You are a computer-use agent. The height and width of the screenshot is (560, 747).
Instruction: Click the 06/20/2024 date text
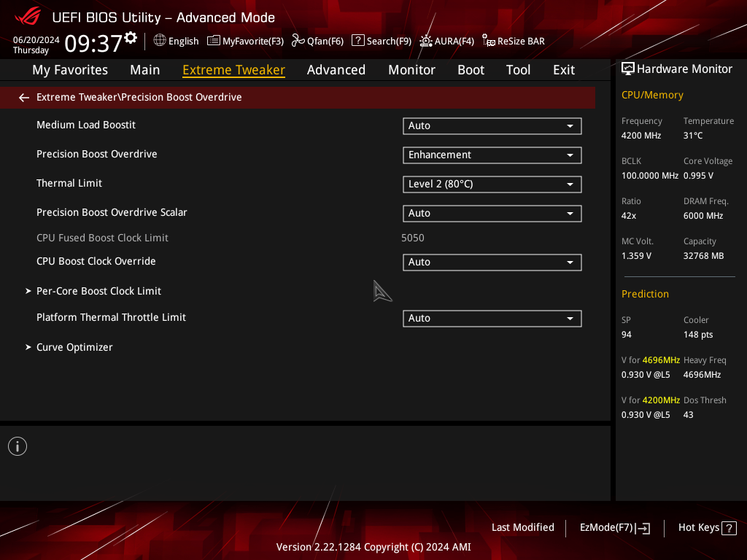36,40
